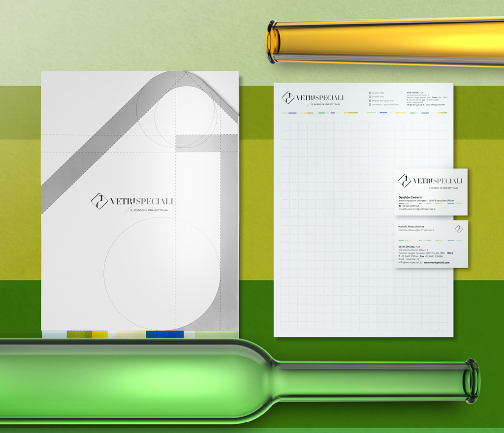Click the small diamond logo on Marcela's card
The width and height of the screenshot is (504, 433).
click(x=459, y=229)
